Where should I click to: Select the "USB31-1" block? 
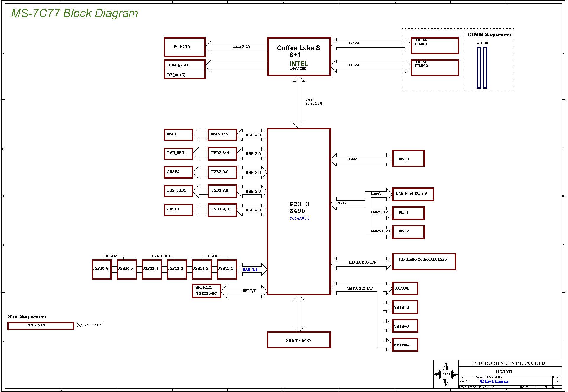[227, 269]
